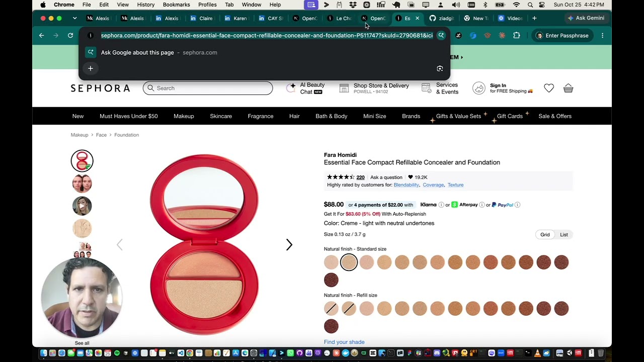Open the video thumbnail with the play icon
Viewport: 644px width, 362px height.
point(82,206)
